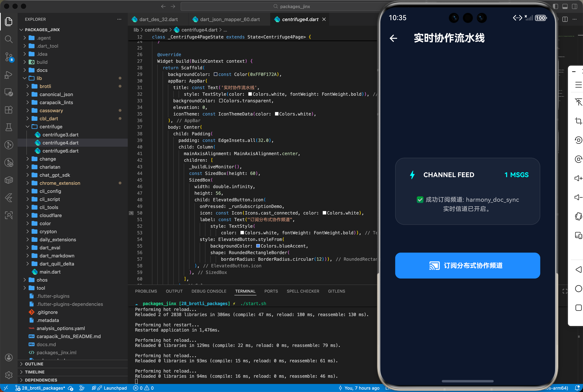Open the DEBUG CONSOLE tab
The width and height of the screenshot is (583, 392).
209,291
